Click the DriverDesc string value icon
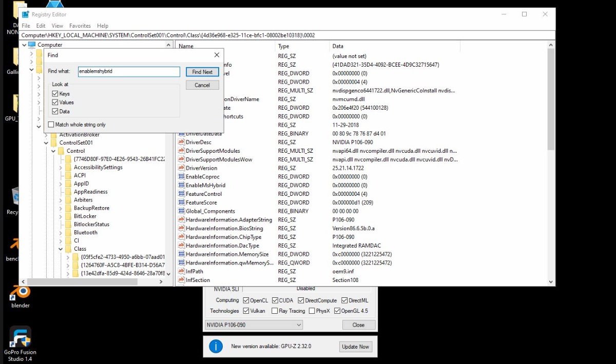Viewport: 616px width, 364px height. click(x=181, y=142)
